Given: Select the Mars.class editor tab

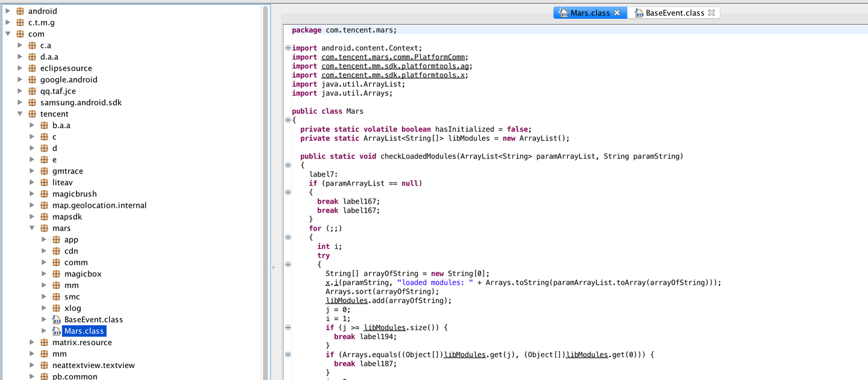Looking at the screenshot, I should pos(588,12).
